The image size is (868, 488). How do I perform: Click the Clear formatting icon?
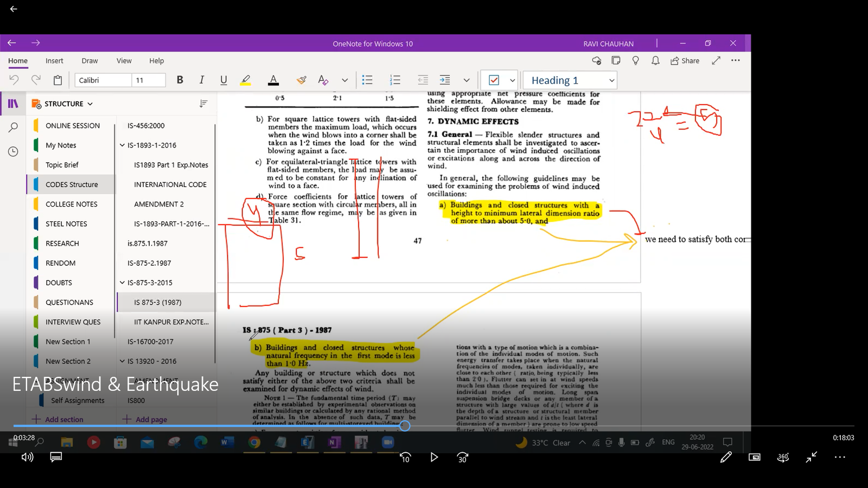tap(323, 80)
